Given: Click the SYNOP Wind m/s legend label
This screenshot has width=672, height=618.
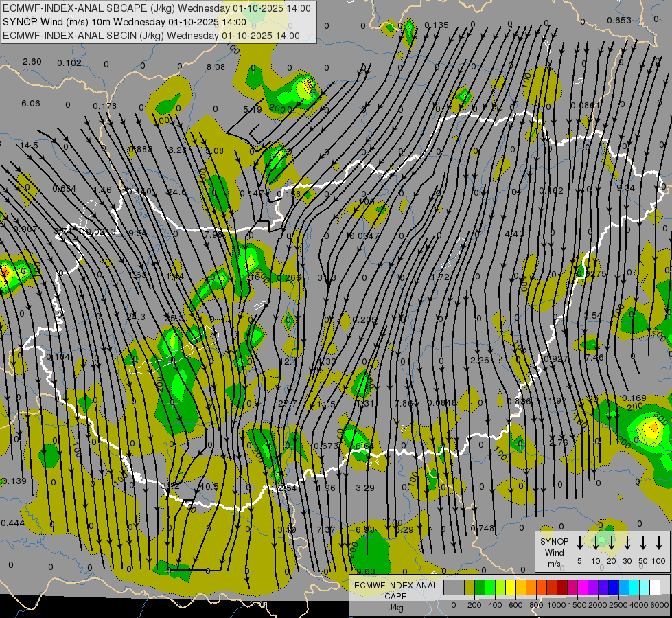Looking at the screenshot, I should (x=555, y=552).
